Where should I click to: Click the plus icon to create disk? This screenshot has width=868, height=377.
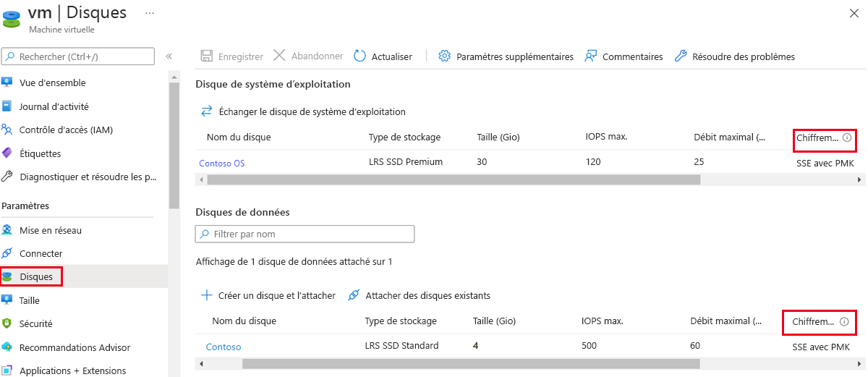207,295
